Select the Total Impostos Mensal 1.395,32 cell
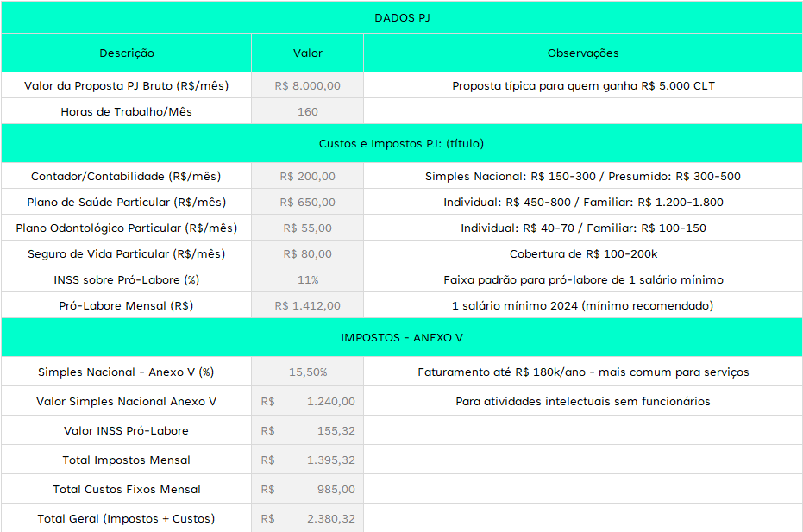Image resolution: width=803 pixels, height=532 pixels. (x=307, y=460)
